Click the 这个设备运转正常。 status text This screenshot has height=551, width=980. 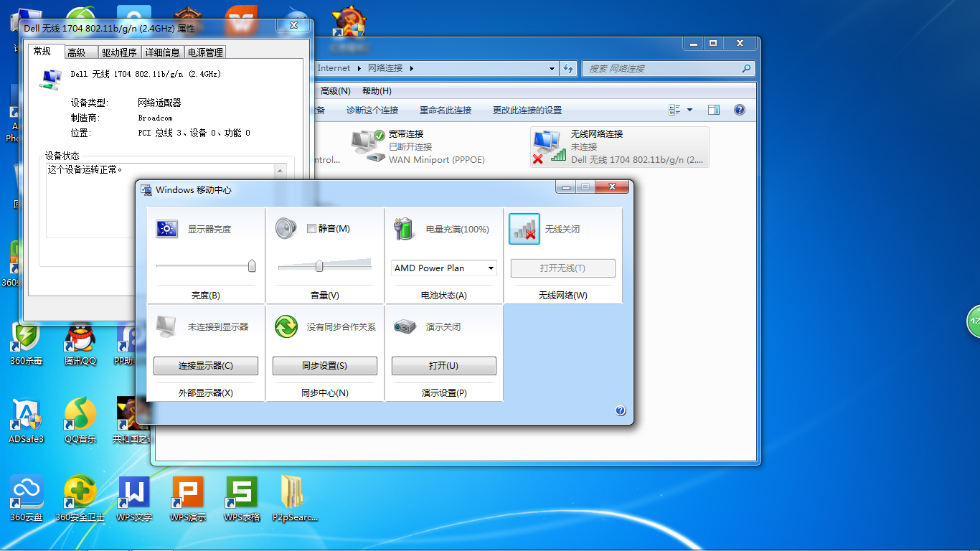pos(85,170)
